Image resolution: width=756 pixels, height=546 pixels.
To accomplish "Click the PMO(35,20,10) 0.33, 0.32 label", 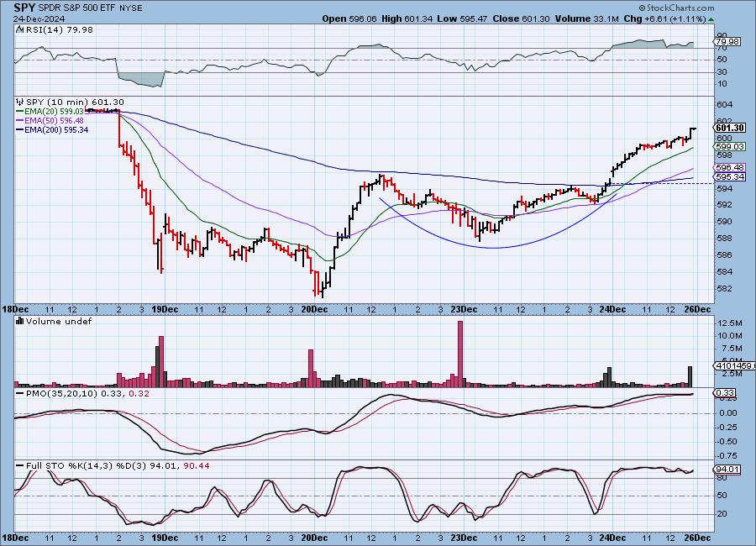I will 87,394.
